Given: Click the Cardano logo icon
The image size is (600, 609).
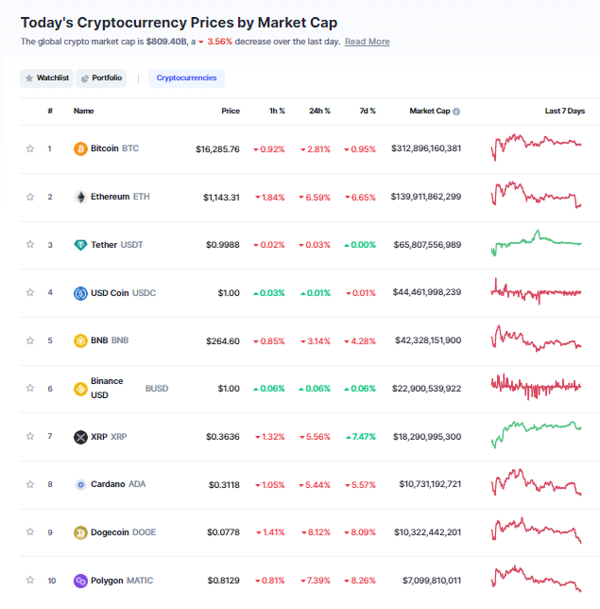Looking at the screenshot, I should [x=80, y=485].
